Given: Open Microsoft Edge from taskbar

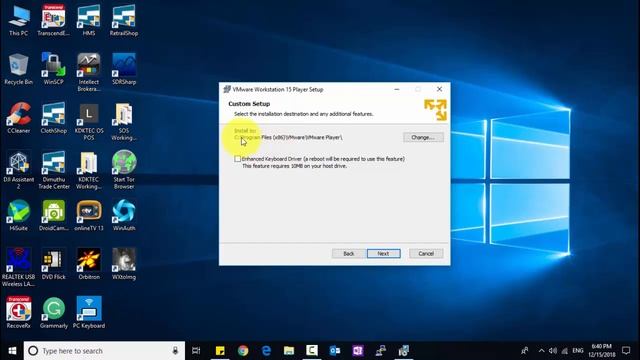Looking at the screenshot, I should click(266, 351).
